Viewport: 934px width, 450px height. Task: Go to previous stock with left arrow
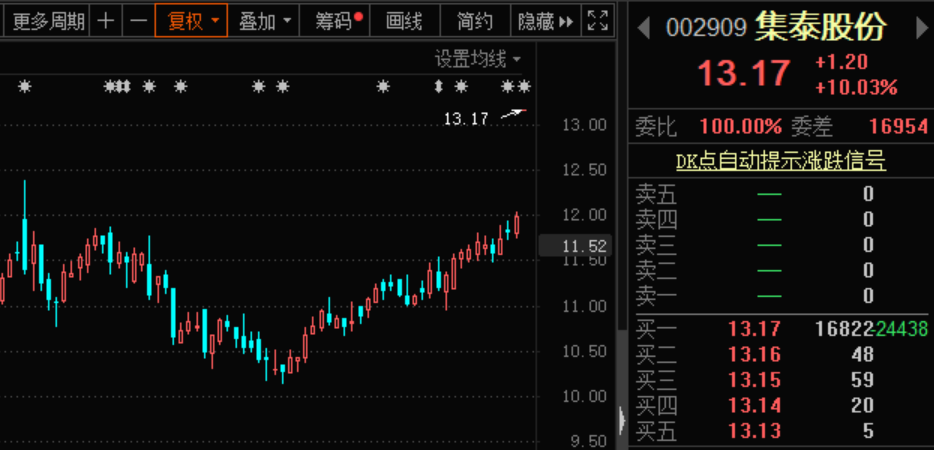point(643,29)
